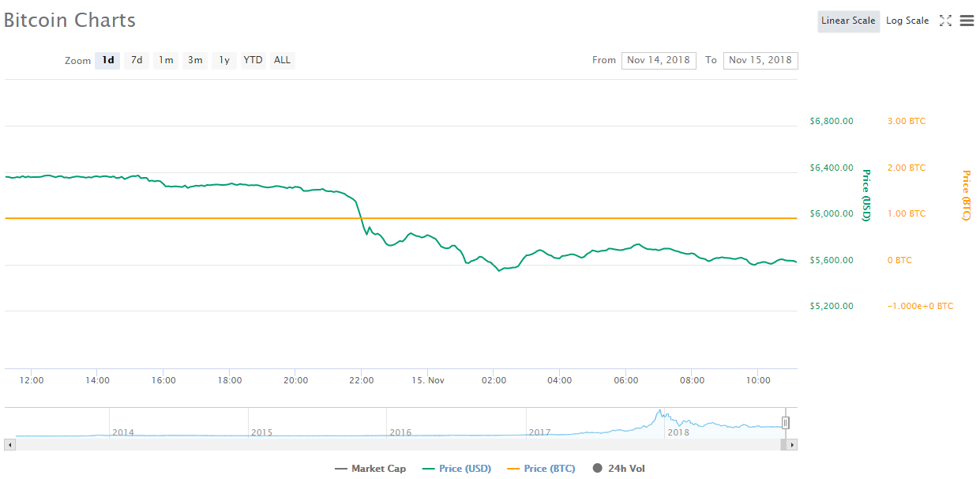980x479 pixels.
Task: Click the From date field Nov 14, 2018
Action: click(659, 60)
